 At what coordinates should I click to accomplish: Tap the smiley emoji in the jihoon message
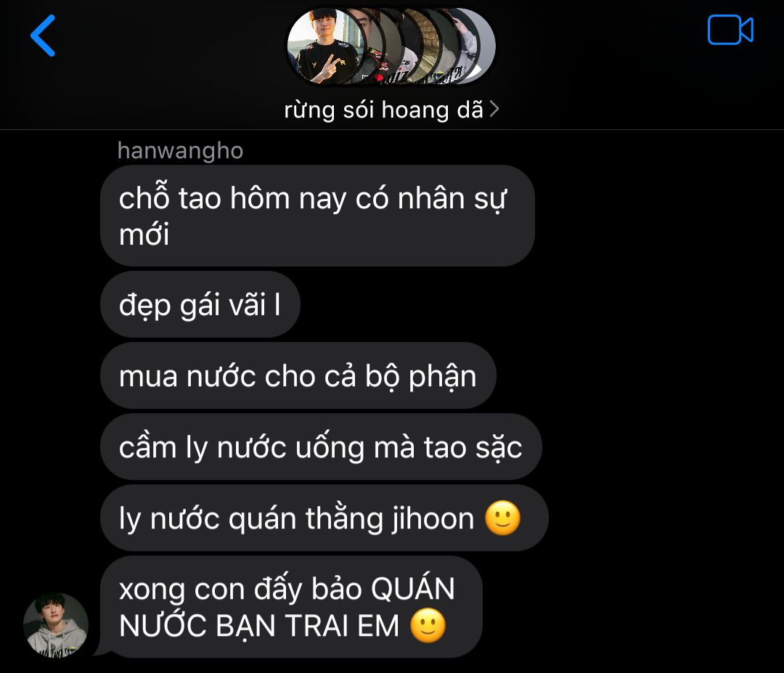(502, 518)
